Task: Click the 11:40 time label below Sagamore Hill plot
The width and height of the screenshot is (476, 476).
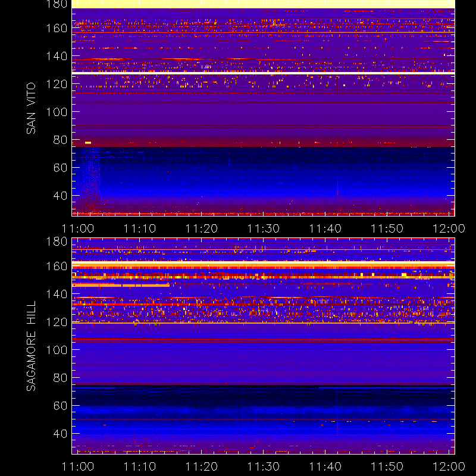Action: [x=325, y=466]
